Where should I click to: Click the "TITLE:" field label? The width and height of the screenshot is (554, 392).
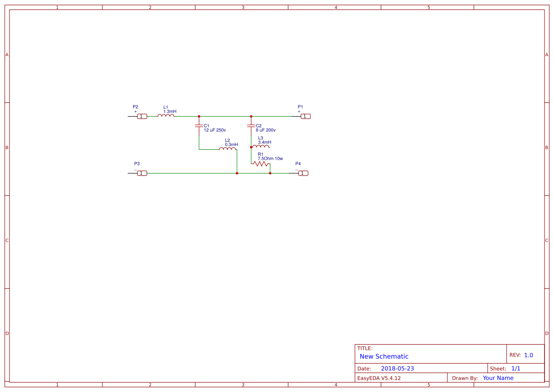point(365,348)
